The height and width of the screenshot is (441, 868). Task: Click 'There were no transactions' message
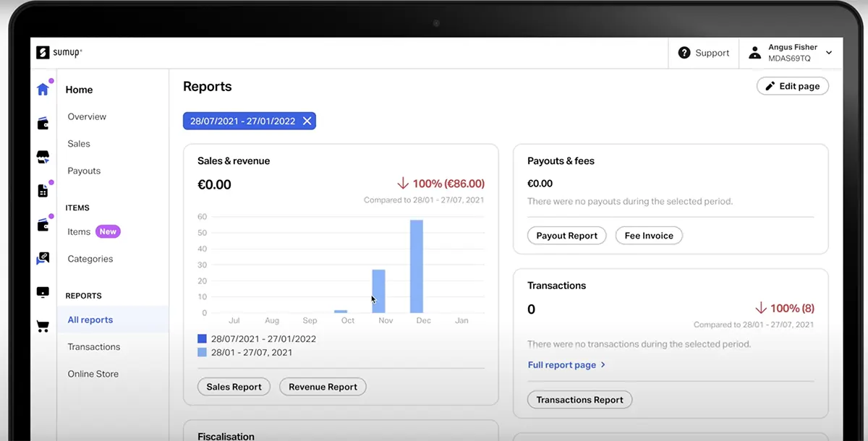click(639, 344)
